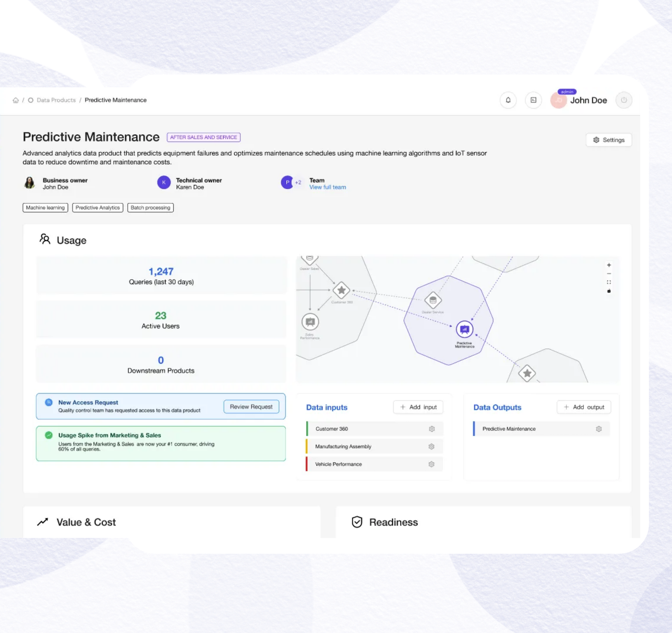Open the Predictive Maintenance data output

(541, 429)
